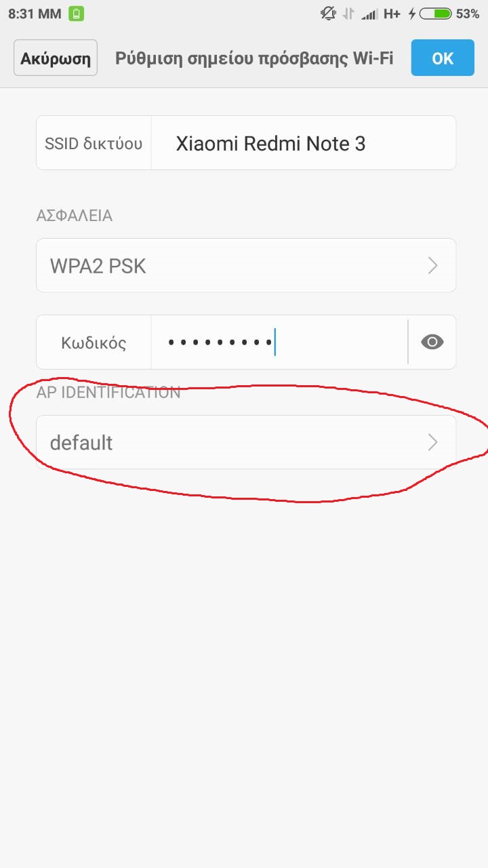
Task: Click the chevron on the WPA2 PSK row
Action: (433, 266)
